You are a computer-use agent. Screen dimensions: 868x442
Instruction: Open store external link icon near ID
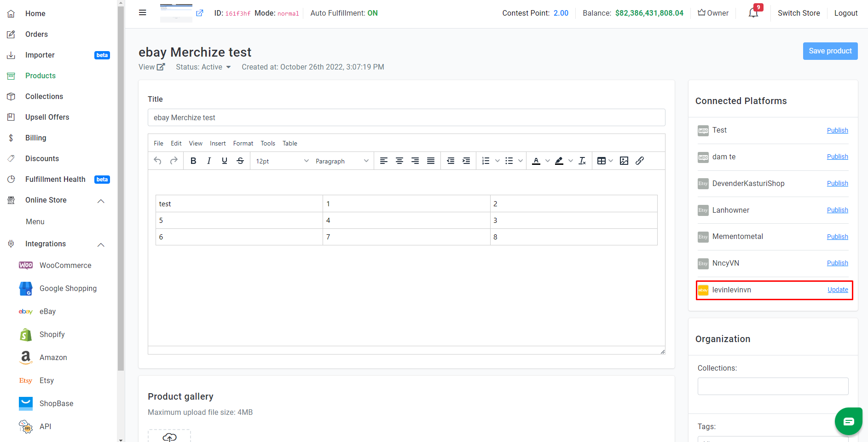pyautogui.click(x=200, y=13)
